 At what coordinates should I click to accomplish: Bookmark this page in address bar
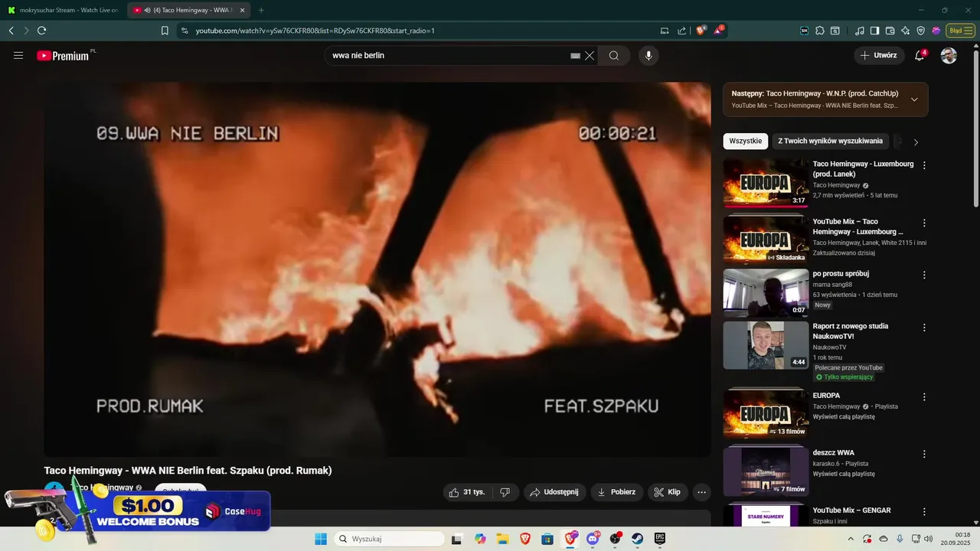coord(165,31)
